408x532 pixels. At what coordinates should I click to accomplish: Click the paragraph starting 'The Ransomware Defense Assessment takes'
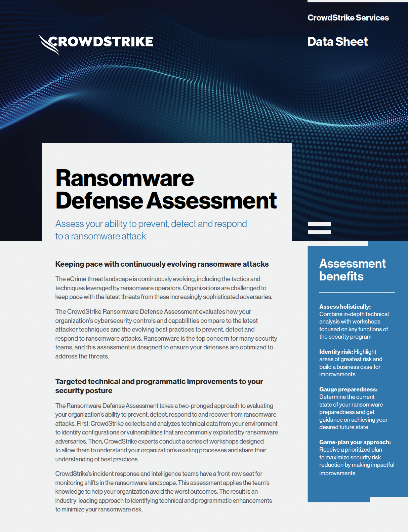tap(167, 432)
